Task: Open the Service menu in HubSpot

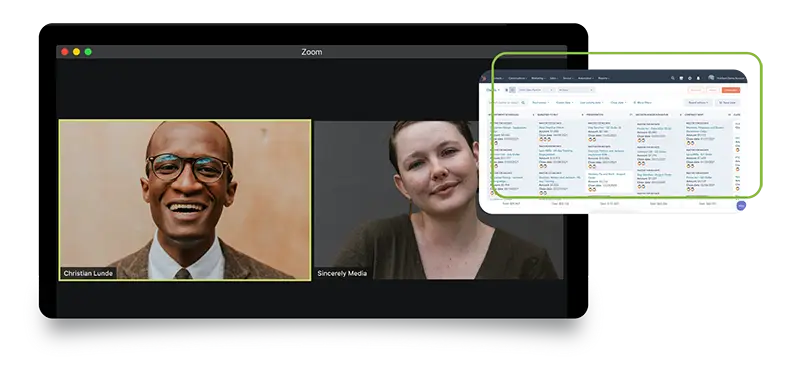Action: pos(568,78)
